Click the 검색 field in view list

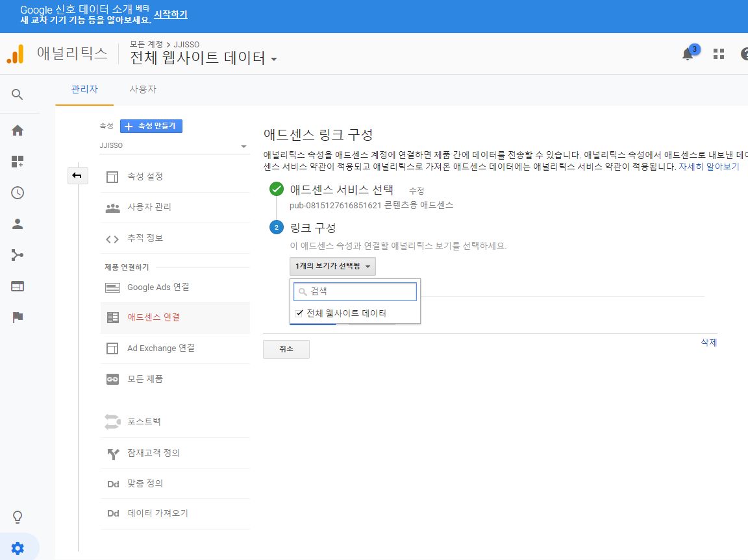pyautogui.click(x=355, y=291)
